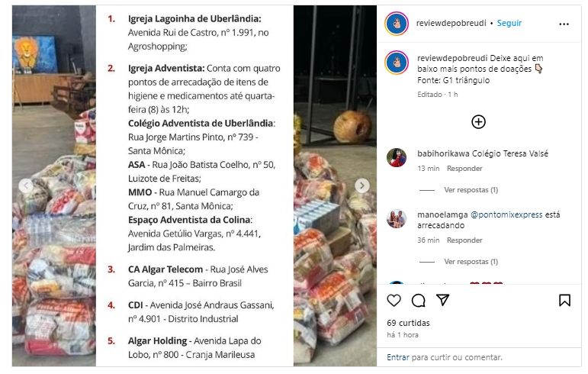Open comments via speech bubble icon
This screenshot has height=374, width=588.
click(418, 301)
